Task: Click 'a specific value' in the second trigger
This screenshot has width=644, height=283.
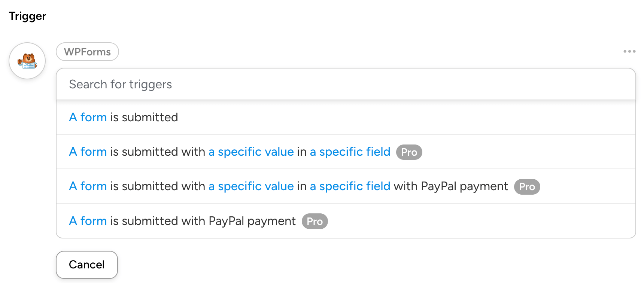Action: [251, 152]
